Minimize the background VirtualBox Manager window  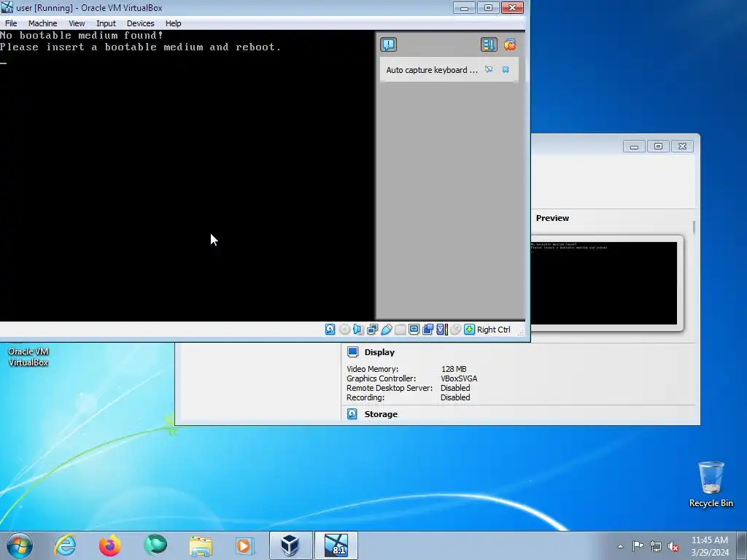pos(634,146)
